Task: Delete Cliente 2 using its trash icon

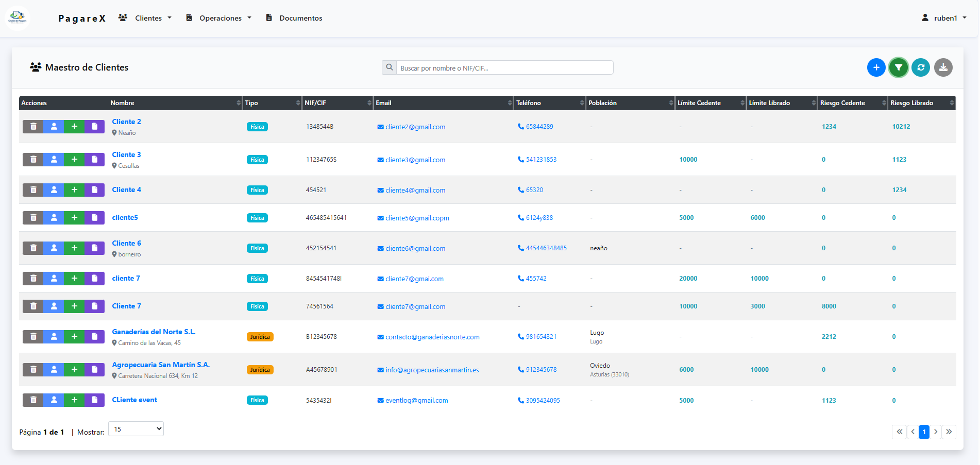Action: (33, 127)
